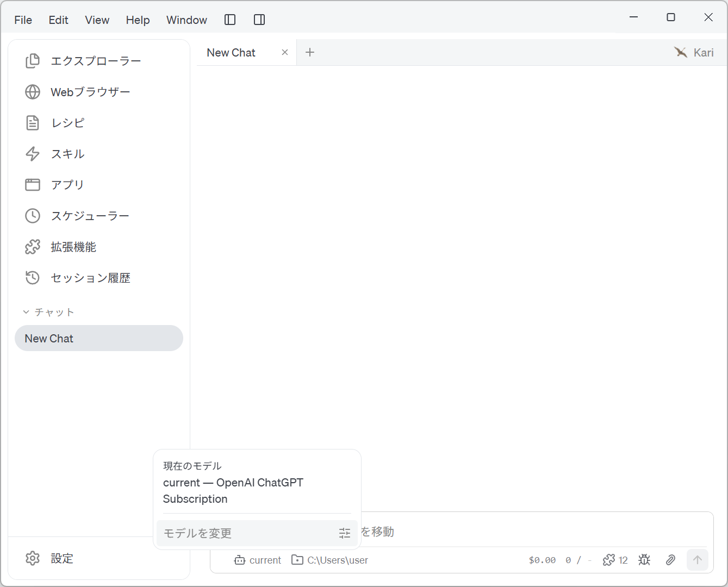Open the スキル lightning bolt item
The height and width of the screenshot is (587, 728).
pos(99,154)
